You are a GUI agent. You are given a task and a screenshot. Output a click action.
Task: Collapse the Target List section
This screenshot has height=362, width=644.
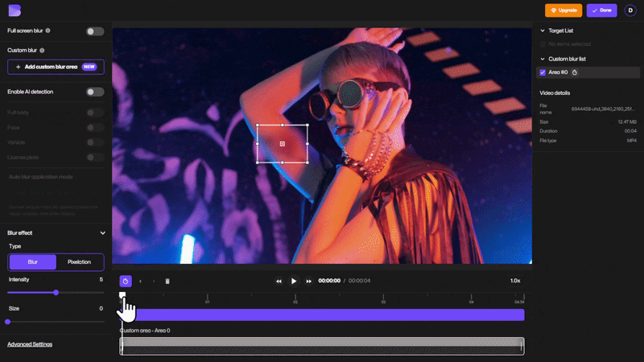click(x=543, y=31)
